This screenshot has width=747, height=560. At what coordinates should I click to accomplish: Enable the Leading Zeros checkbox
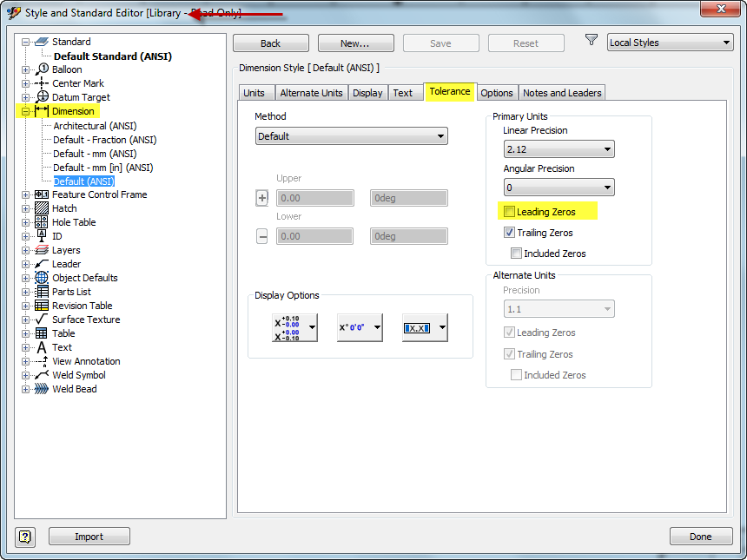pos(509,211)
